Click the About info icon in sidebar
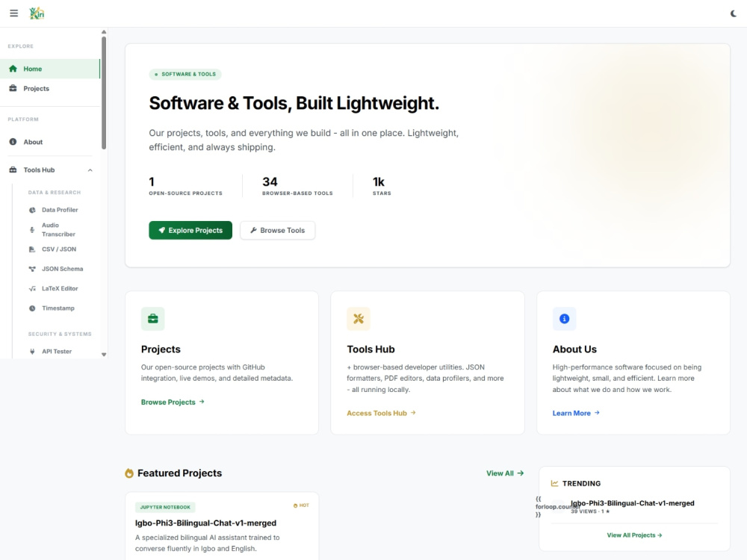 (13, 142)
